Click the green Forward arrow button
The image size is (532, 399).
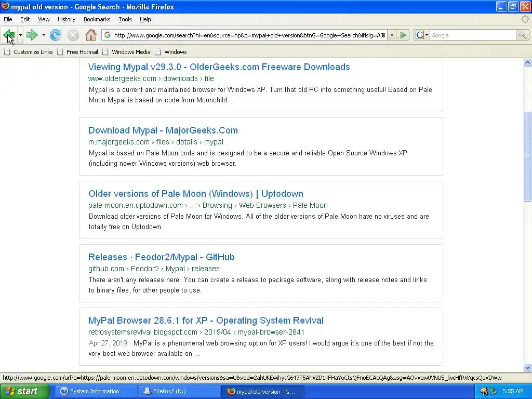[x=32, y=35]
